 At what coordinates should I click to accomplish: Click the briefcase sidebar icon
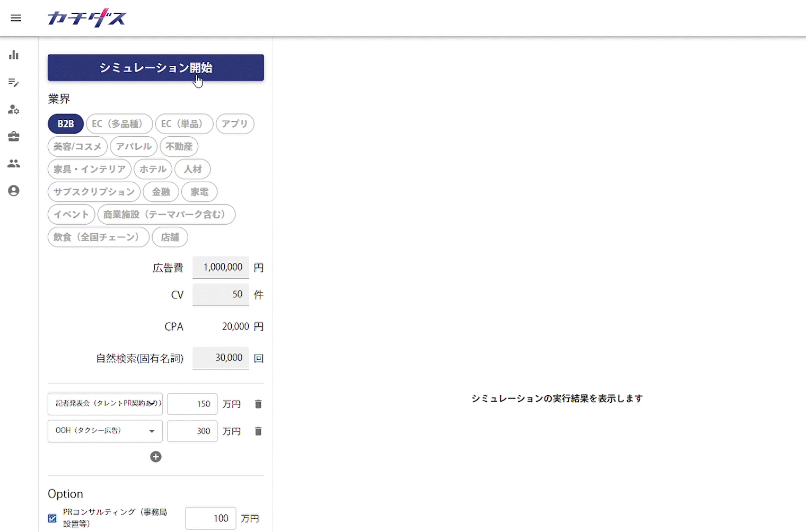14,137
